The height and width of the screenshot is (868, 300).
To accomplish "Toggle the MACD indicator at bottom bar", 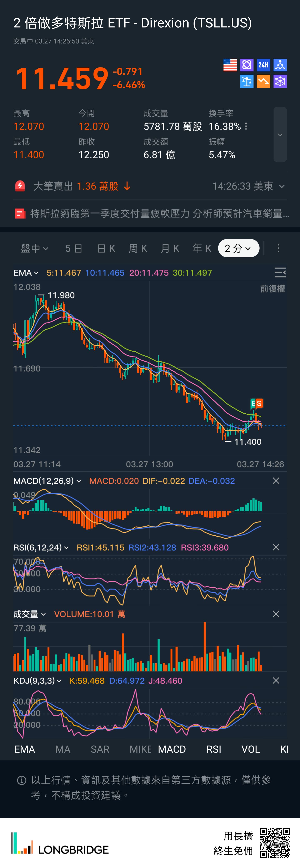I will (172, 749).
